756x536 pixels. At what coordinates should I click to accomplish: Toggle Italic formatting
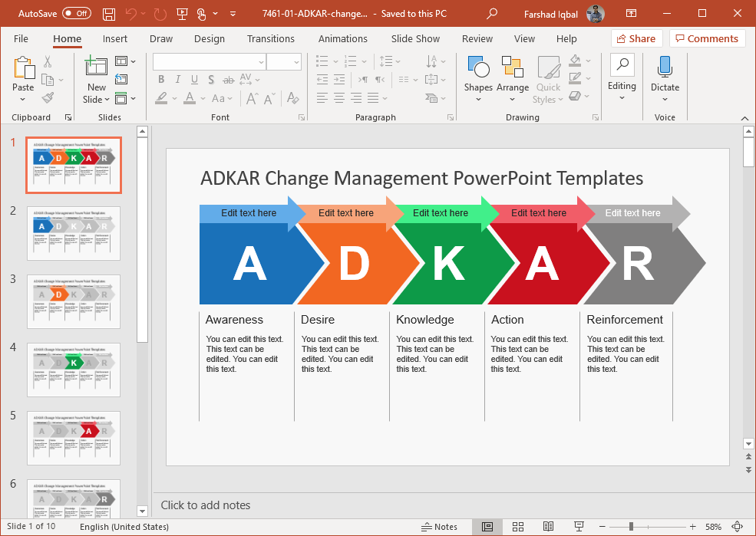pos(178,79)
